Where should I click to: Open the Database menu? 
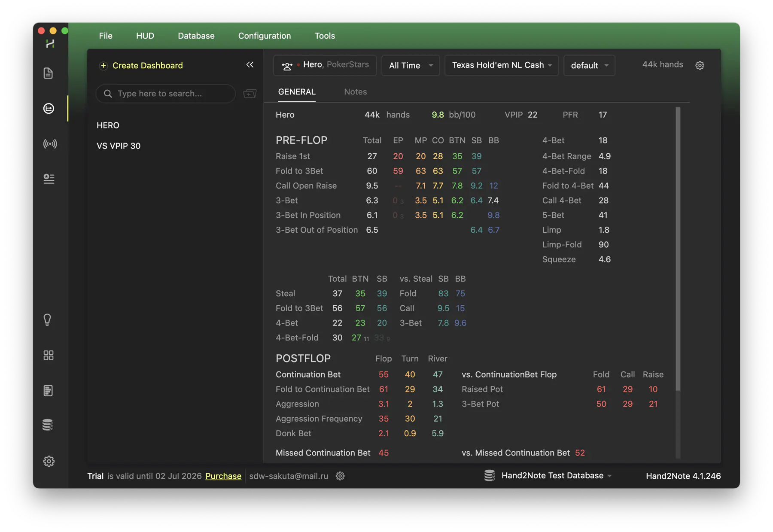point(196,36)
